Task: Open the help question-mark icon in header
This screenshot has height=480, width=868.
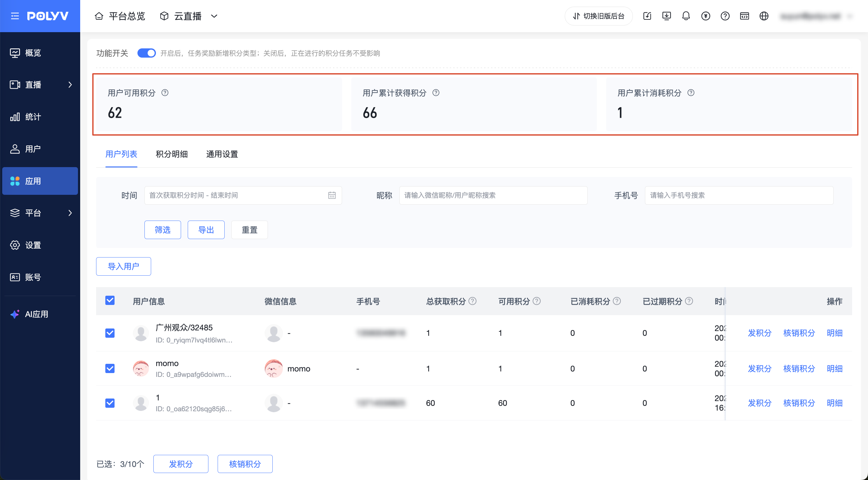Action: 725,16
